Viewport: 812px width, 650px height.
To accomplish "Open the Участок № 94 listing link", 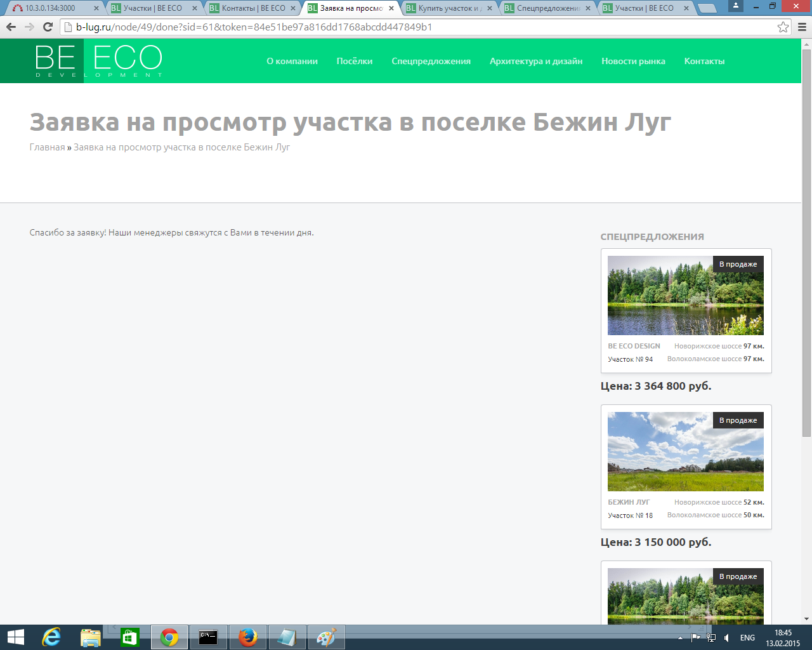I will (630, 359).
